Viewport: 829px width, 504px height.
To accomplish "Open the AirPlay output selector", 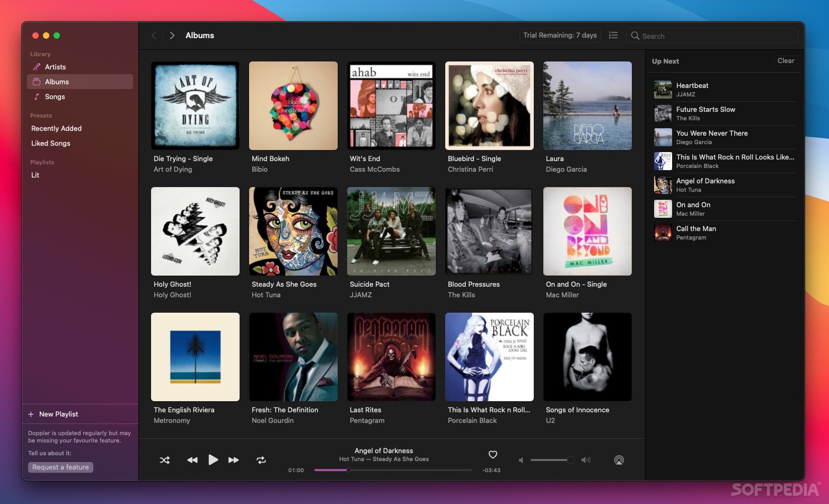I will coord(619,460).
